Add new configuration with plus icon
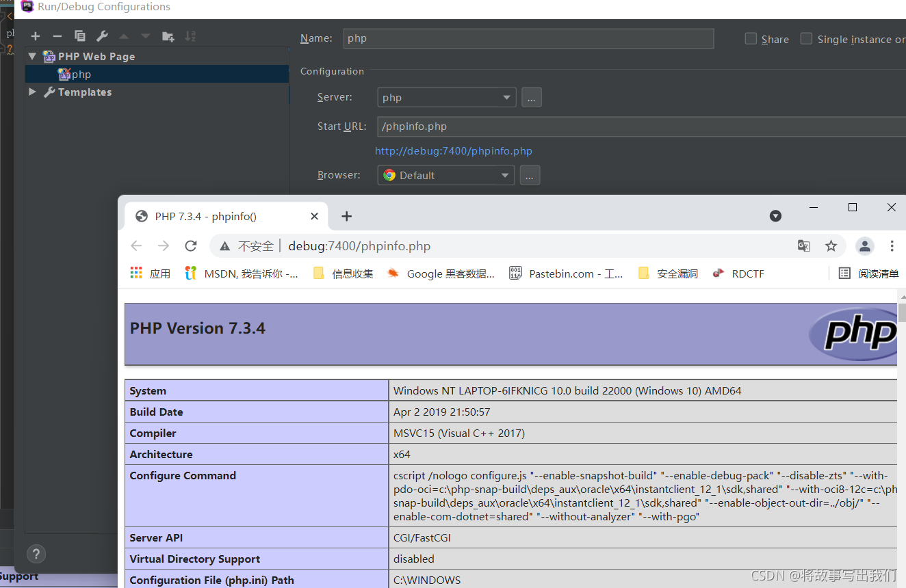906x588 pixels. point(36,36)
